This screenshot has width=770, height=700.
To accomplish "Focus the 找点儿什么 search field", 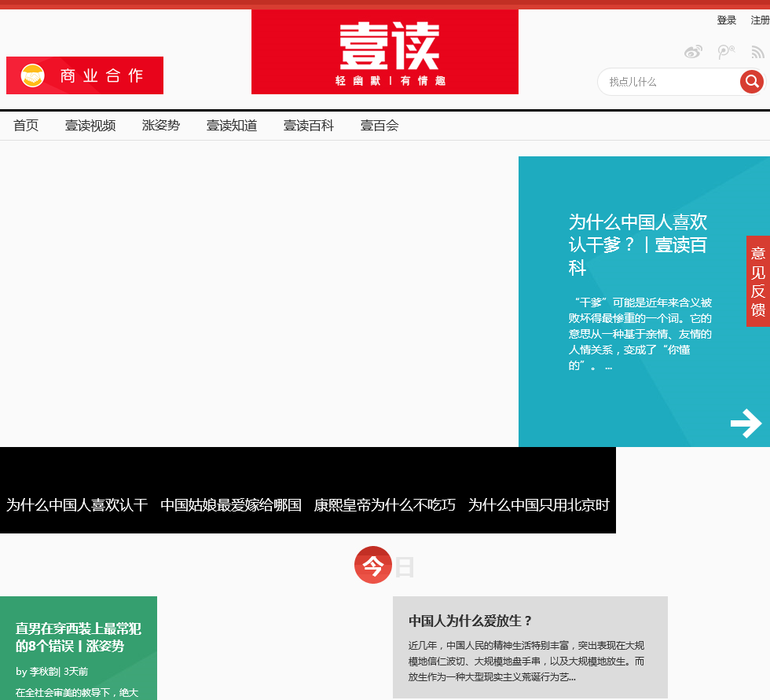I will click(x=668, y=82).
